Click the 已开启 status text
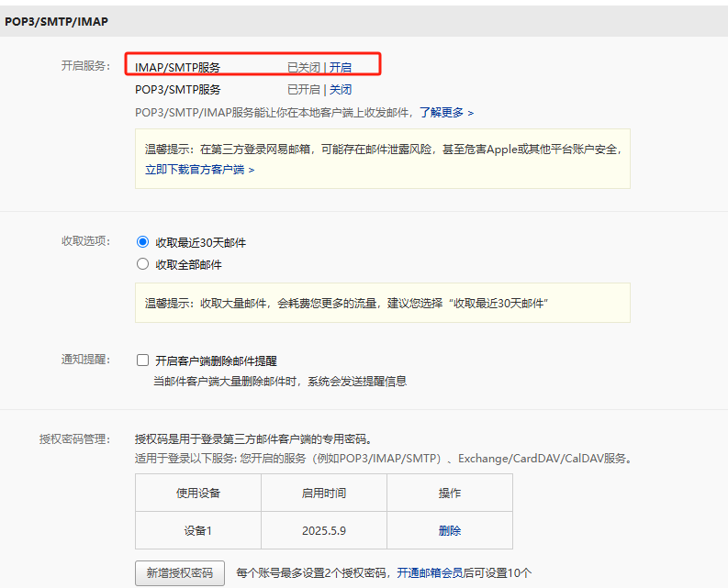 pyautogui.click(x=304, y=90)
